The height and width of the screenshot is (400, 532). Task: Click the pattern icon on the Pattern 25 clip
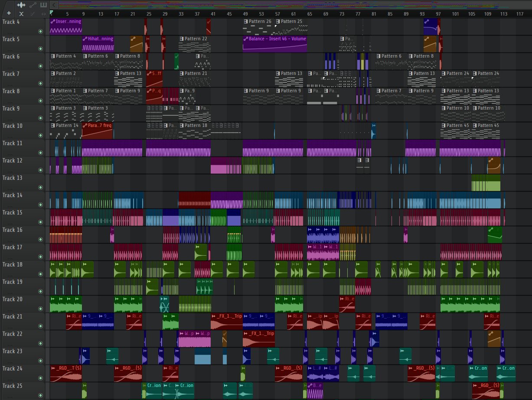click(x=278, y=21)
